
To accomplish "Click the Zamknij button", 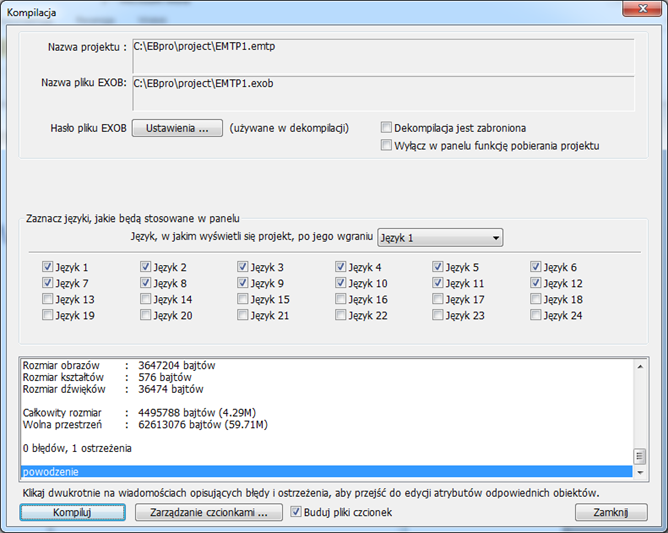I will (611, 512).
